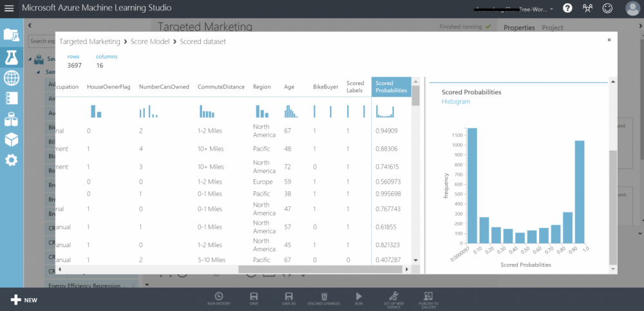This screenshot has width=644, height=311.
Task: Open the Help question mark icon
Action: (567, 8)
